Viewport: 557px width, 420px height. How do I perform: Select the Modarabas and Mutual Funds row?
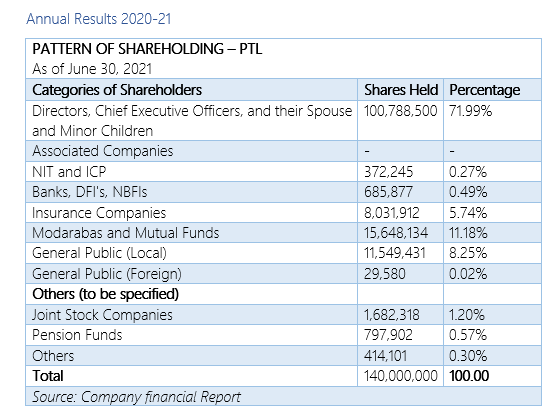point(283,233)
